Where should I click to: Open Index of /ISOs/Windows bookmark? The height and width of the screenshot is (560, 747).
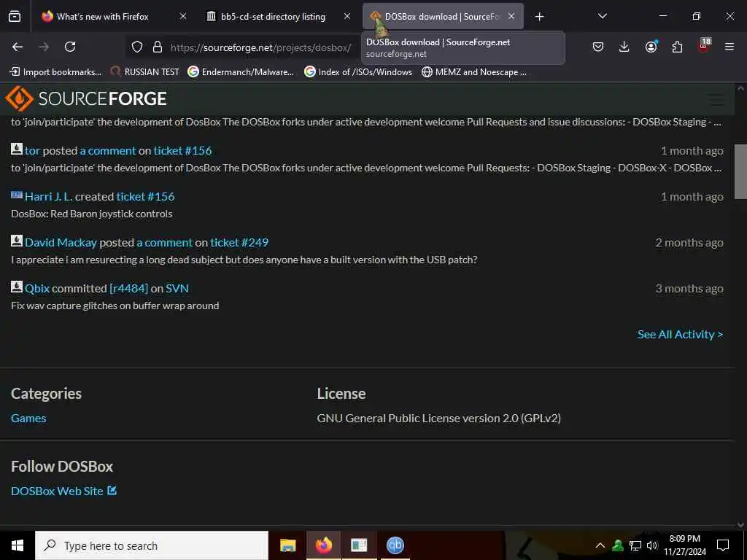click(x=358, y=72)
